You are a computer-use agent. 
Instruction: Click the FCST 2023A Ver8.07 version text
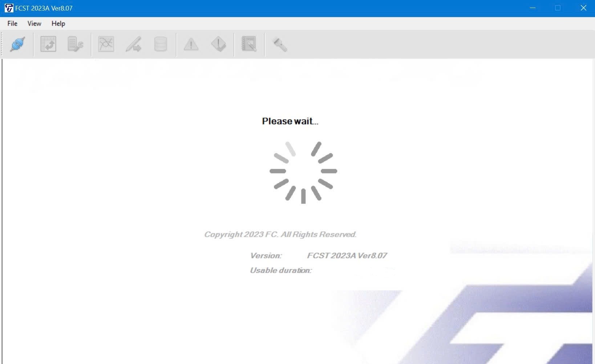pyautogui.click(x=347, y=255)
